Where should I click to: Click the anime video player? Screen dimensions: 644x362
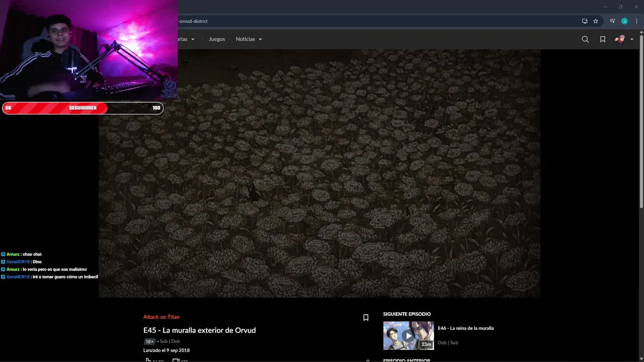pos(319,173)
